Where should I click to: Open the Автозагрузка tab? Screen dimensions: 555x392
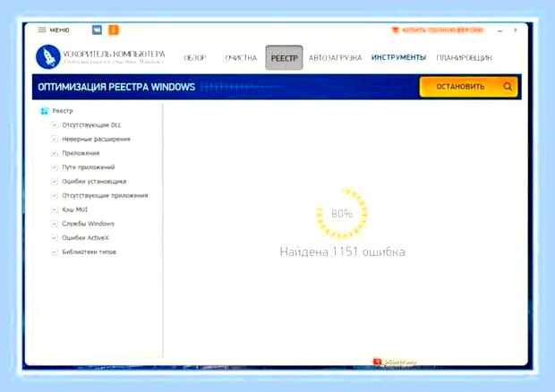point(335,57)
